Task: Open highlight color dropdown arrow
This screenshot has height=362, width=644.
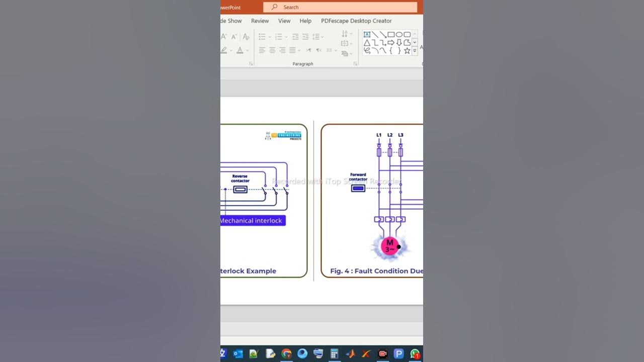Action: [231, 50]
